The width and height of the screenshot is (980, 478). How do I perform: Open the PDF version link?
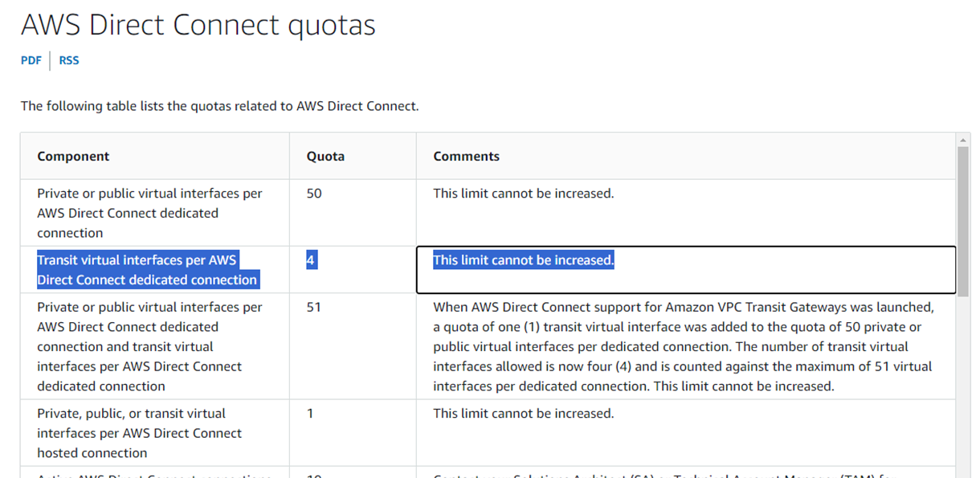[x=31, y=60]
